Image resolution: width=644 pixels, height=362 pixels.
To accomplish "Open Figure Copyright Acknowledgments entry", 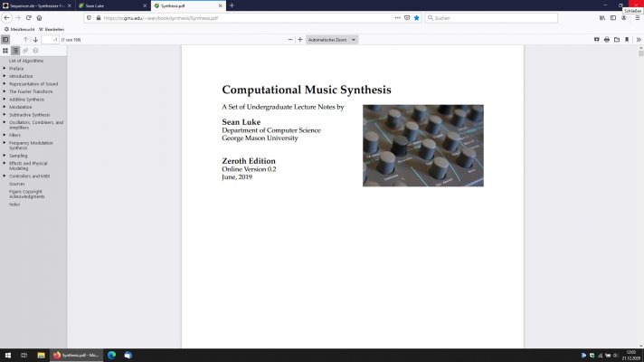I will (x=27, y=194).
